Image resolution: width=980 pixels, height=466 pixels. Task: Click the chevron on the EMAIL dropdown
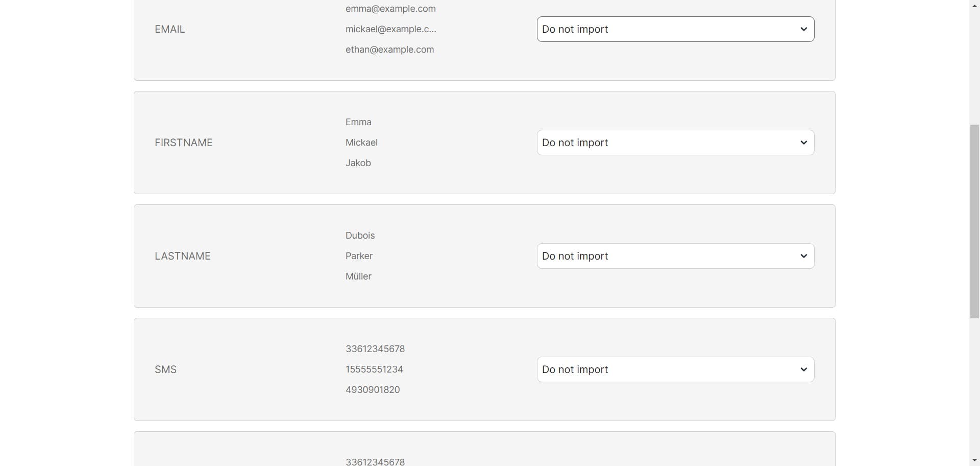804,29
